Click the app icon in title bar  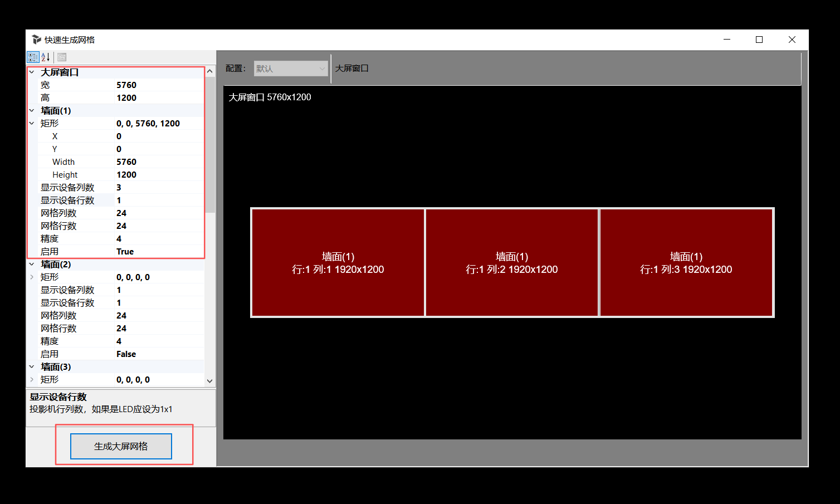(x=37, y=40)
